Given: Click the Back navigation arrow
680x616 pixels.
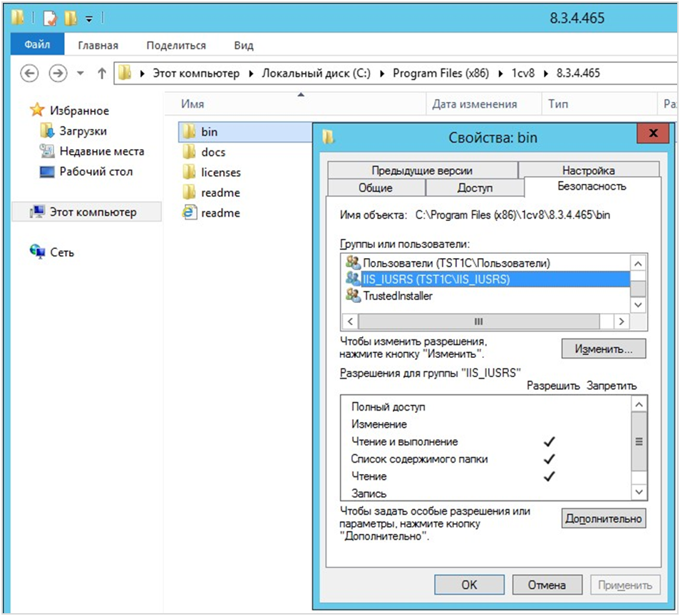Looking at the screenshot, I should coord(29,73).
